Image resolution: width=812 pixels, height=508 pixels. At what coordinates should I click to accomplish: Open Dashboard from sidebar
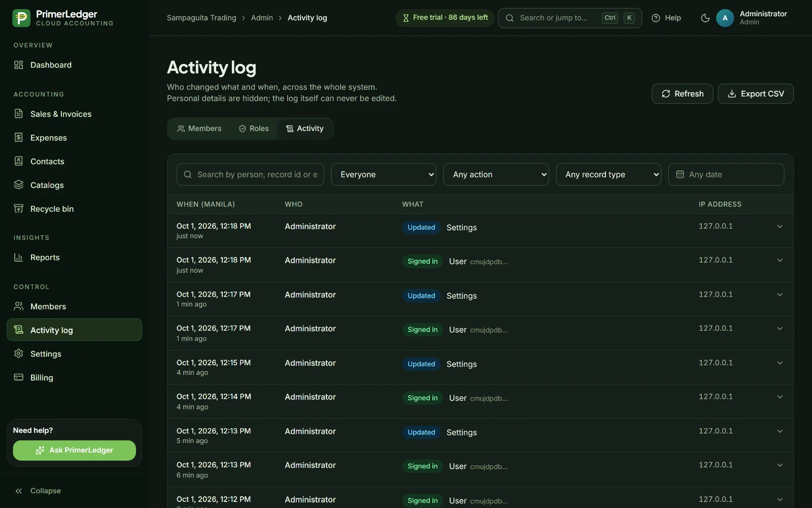(x=74, y=65)
